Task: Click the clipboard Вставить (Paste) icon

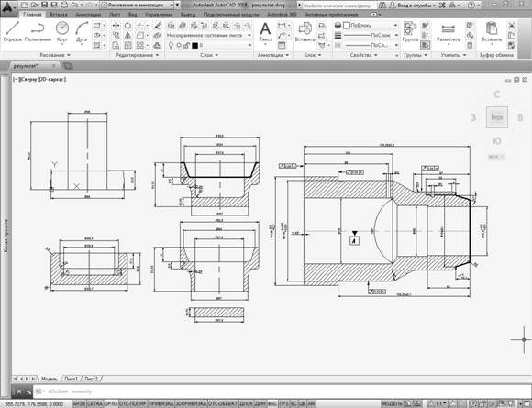Action: pos(492,31)
